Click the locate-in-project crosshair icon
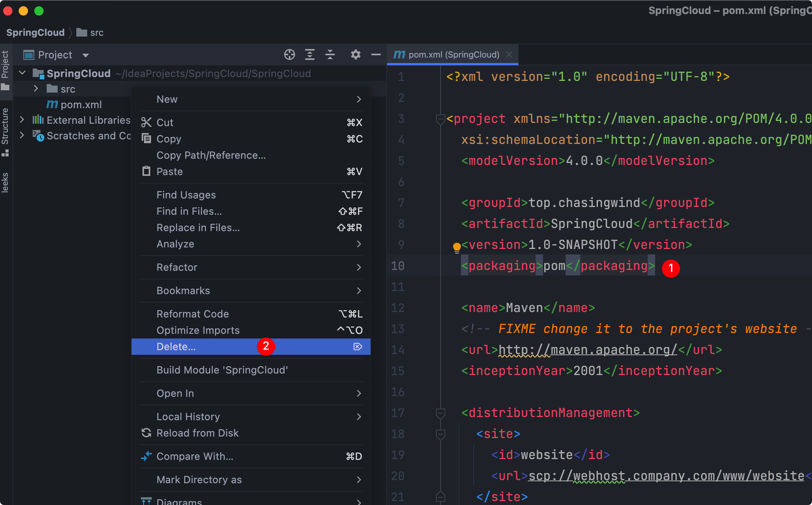Screen dimensions: 812x505 click(x=289, y=54)
